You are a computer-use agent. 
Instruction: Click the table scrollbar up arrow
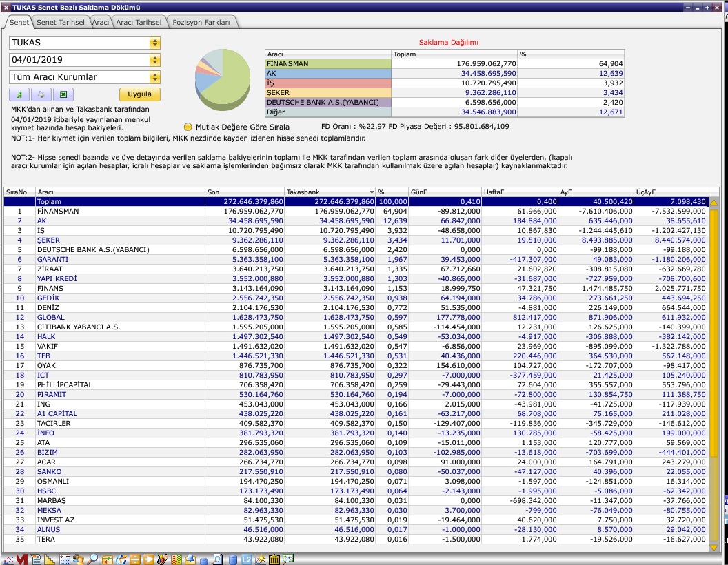tap(714, 203)
